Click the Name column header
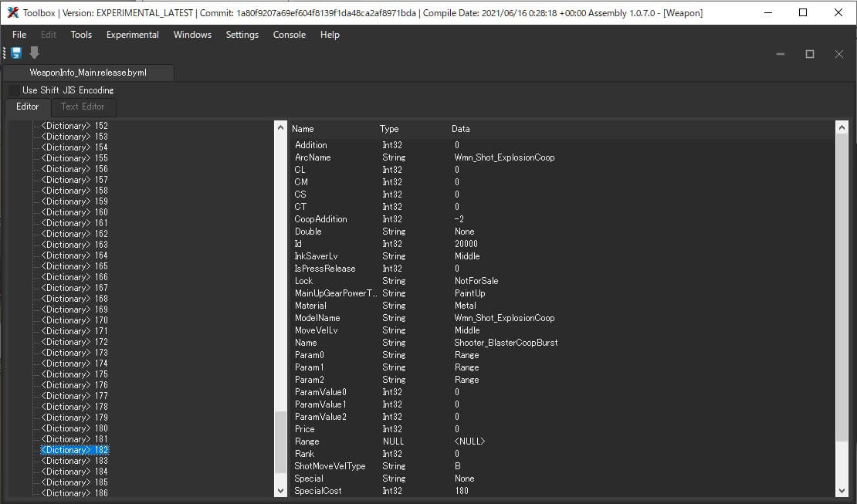 (x=303, y=129)
